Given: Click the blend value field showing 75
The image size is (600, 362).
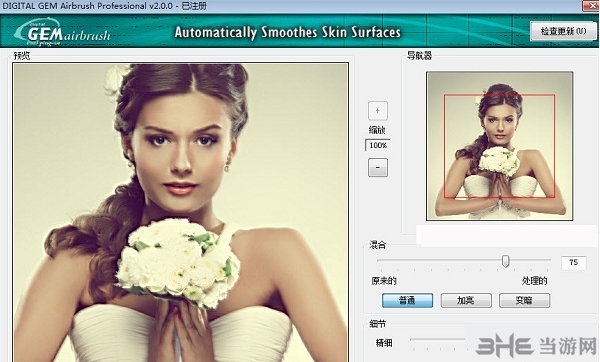Looking at the screenshot, I should pyautogui.click(x=574, y=263).
